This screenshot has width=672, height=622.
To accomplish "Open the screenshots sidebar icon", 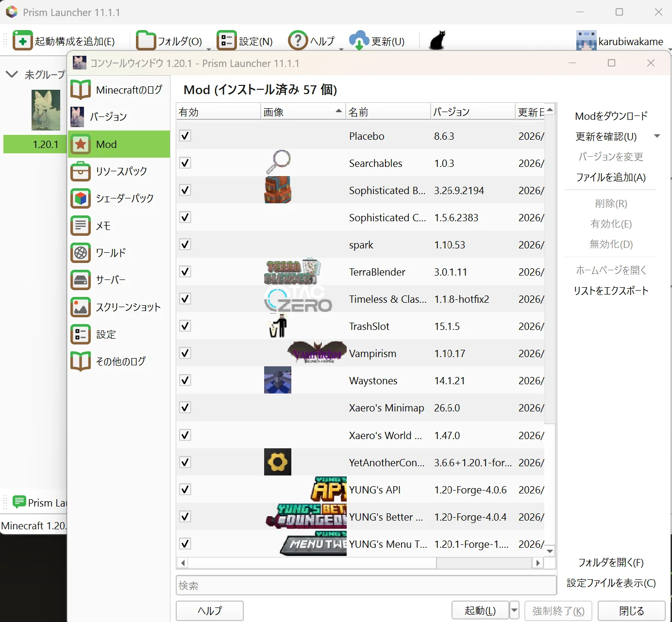I will [81, 307].
